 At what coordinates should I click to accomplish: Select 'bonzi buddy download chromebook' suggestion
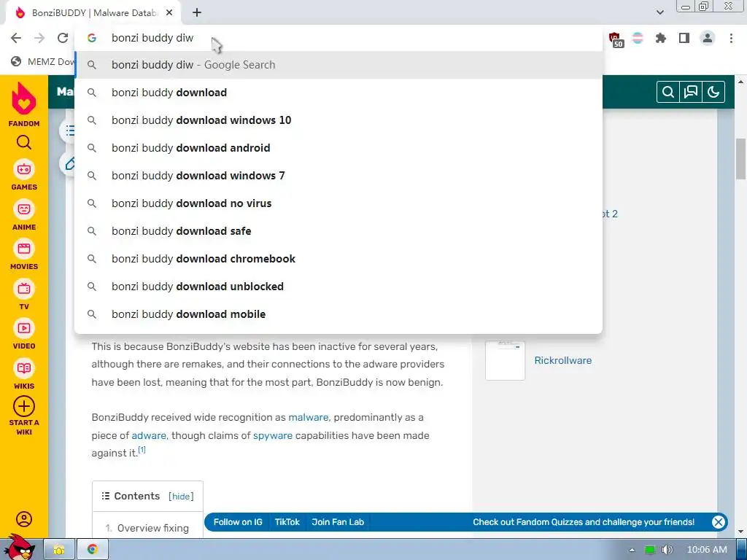click(338, 259)
